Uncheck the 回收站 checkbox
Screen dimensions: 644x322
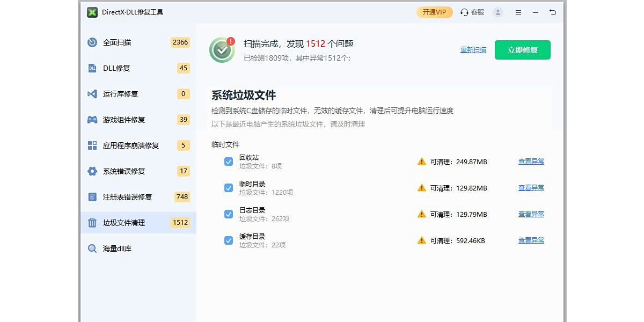click(x=229, y=162)
